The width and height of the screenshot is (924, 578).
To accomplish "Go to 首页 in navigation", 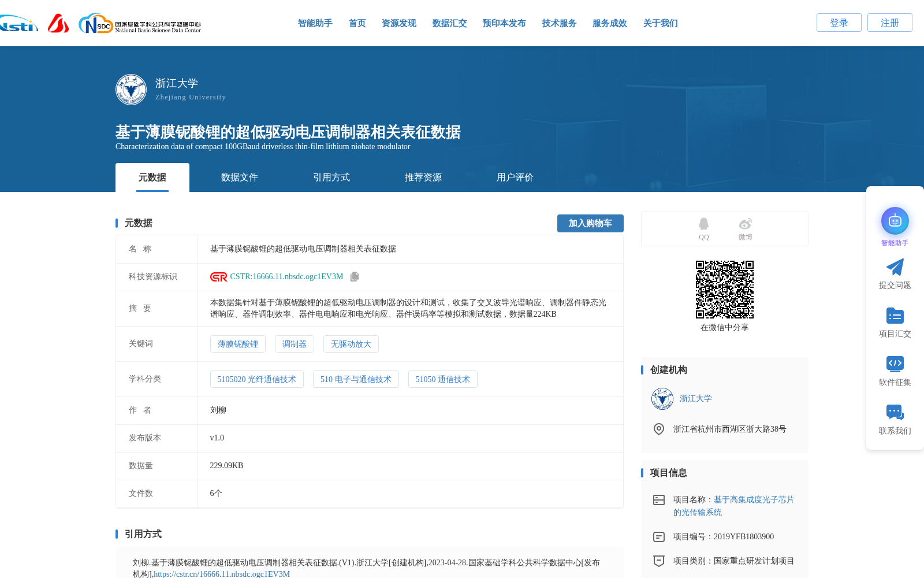I will (357, 23).
